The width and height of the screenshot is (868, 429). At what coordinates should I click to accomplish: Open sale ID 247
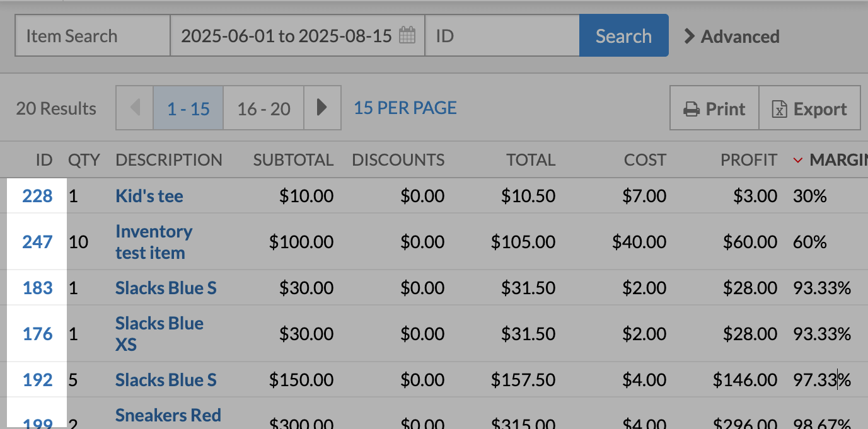pyautogui.click(x=37, y=241)
